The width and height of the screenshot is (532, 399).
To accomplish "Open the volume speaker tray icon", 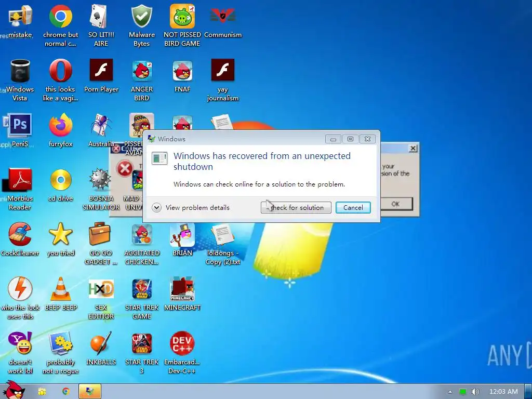I will (x=475, y=392).
